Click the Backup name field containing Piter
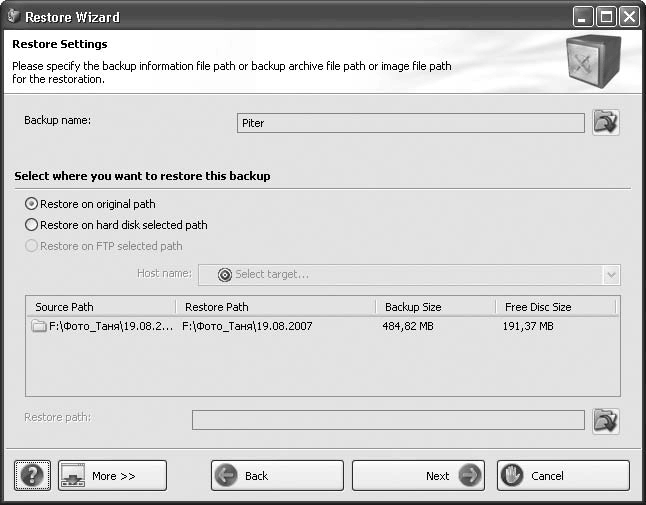This screenshot has width=646, height=505. click(x=410, y=124)
